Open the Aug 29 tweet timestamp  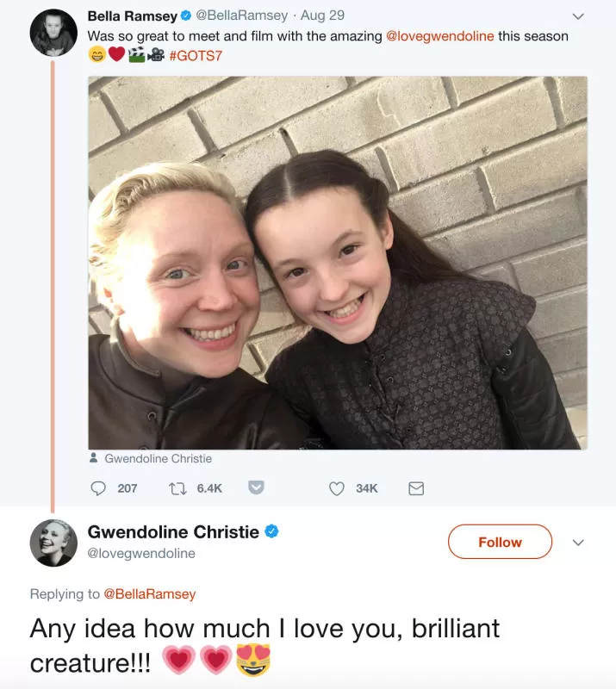click(322, 16)
